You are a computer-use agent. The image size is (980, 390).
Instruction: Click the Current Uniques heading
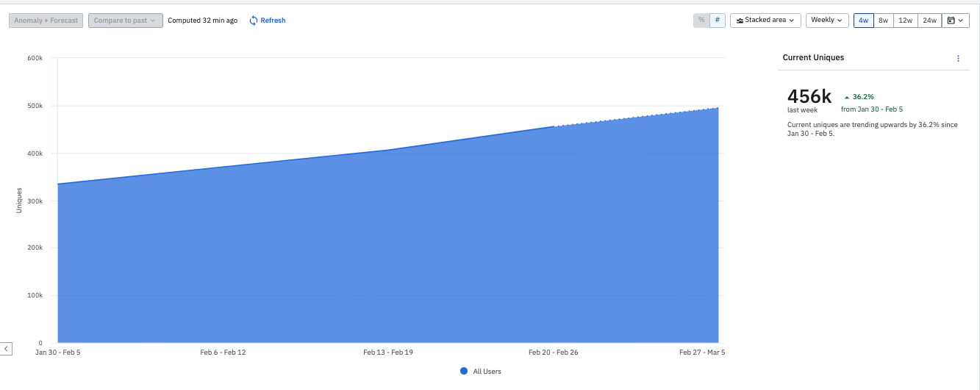click(x=813, y=57)
